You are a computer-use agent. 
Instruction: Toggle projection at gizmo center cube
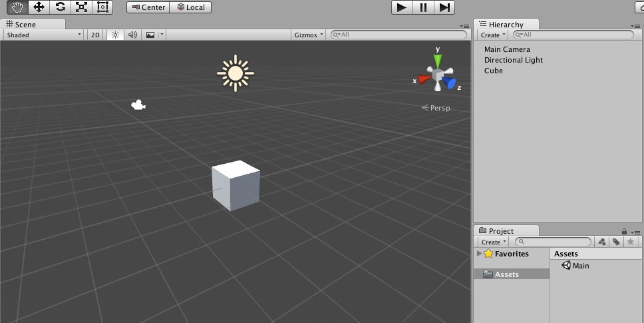tap(437, 75)
